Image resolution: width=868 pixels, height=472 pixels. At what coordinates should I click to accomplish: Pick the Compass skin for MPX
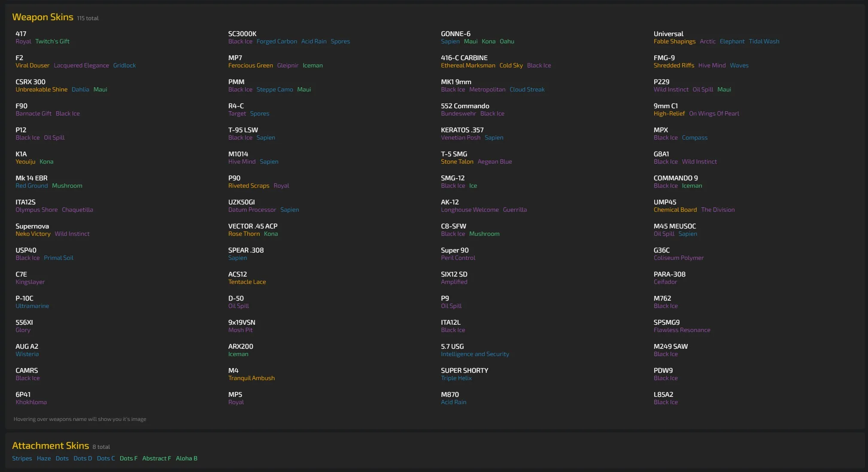point(695,137)
